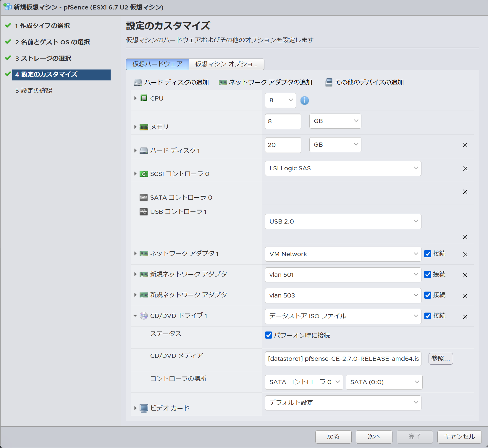Remove the vlan 503 adapter with X
The width and height of the screenshot is (488, 448).
[465, 296]
